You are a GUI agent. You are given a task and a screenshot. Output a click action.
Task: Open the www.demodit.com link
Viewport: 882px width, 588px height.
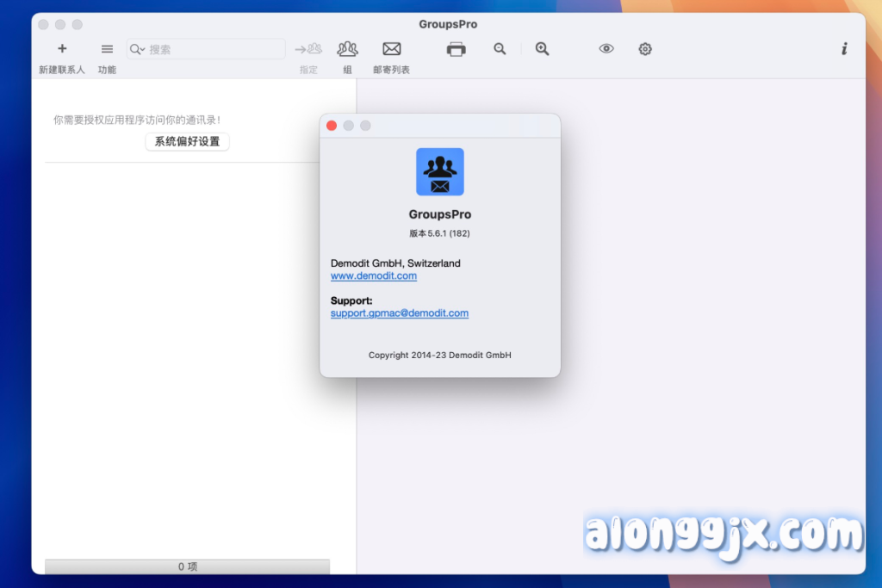coord(374,276)
